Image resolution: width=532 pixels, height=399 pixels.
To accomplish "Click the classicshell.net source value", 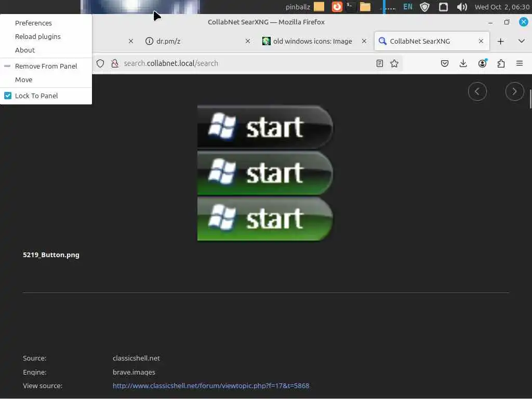I will point(136,358).
